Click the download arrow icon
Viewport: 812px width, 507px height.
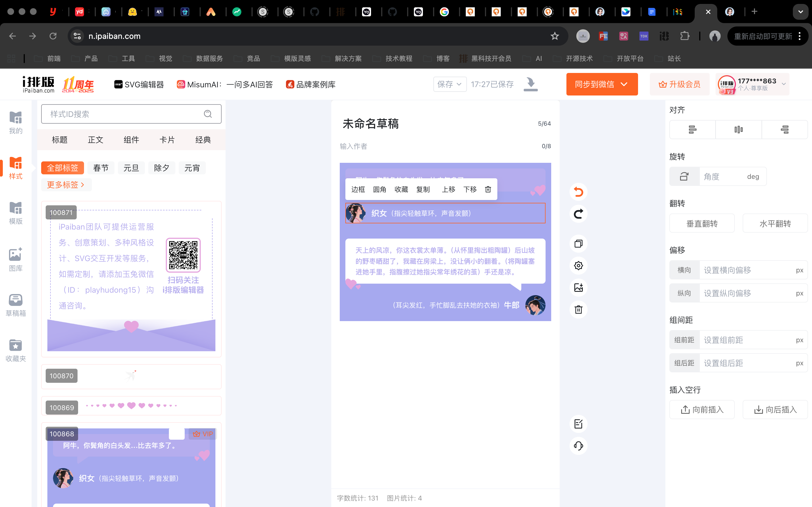click(531, 84)
